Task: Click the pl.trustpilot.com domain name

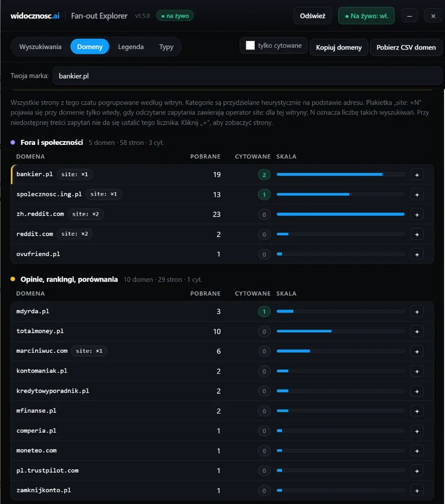Action: coord(47,470)
